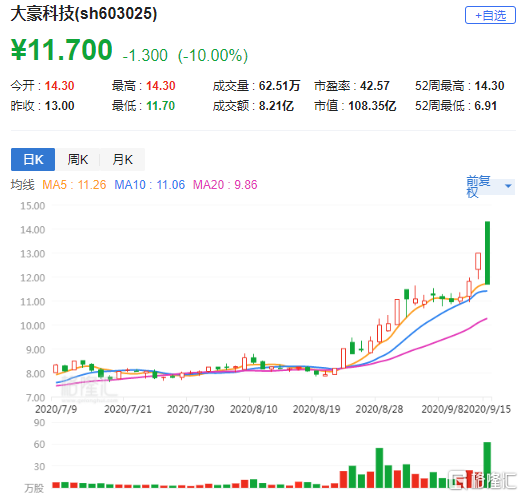Select the MA20 moving average legend
523x497 pixels.
(x=225, y=185)
